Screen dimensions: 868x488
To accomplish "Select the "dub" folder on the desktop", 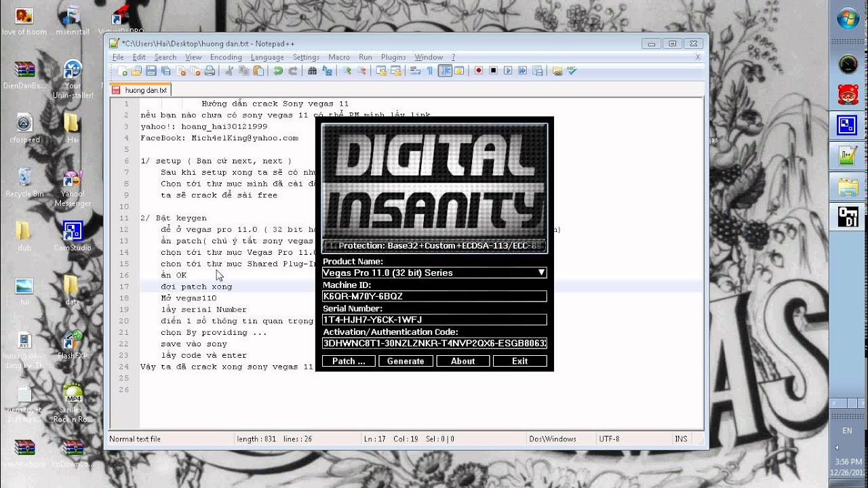I will (x=24, y=236).
